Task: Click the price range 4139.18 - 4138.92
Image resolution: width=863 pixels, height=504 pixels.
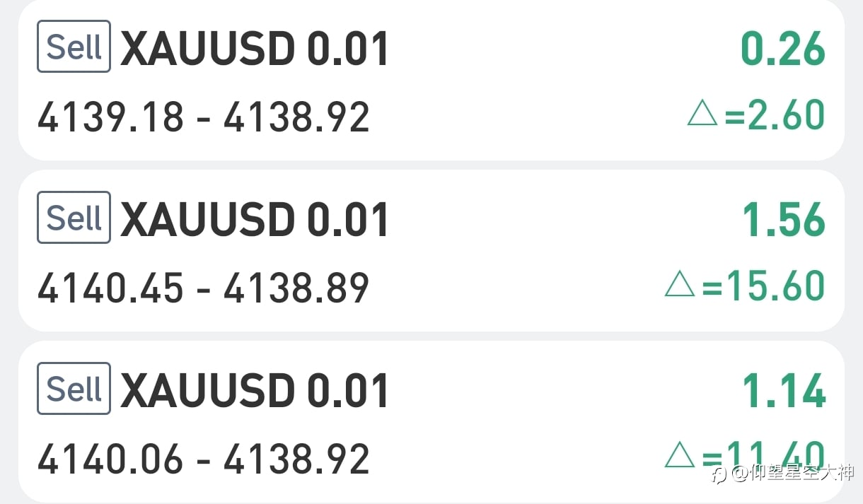Action: [204, 117]
